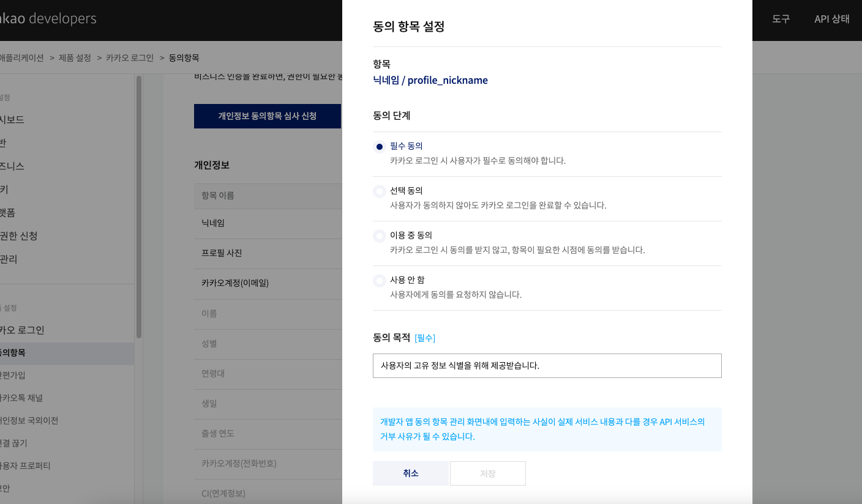Open 카카오 로그인 breadcrumb link
This screenshot has height=504, width=862.
pos(130,58)
